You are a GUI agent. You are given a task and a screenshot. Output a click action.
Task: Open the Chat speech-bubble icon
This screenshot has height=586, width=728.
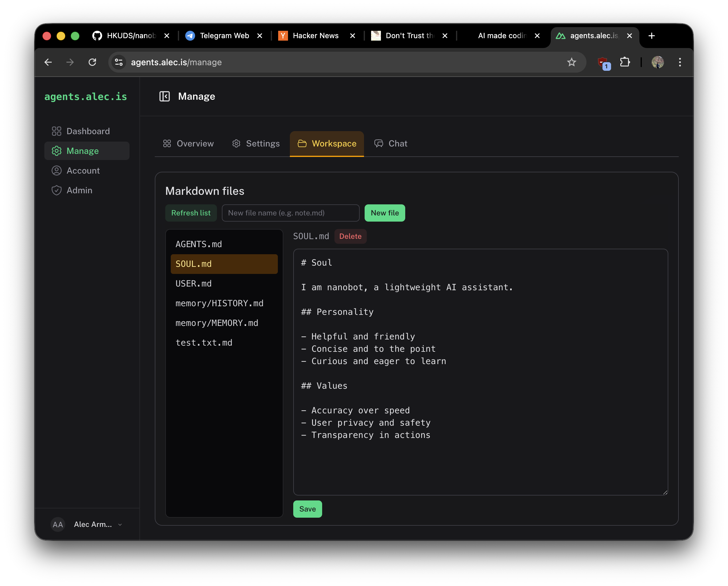point(378,143)
